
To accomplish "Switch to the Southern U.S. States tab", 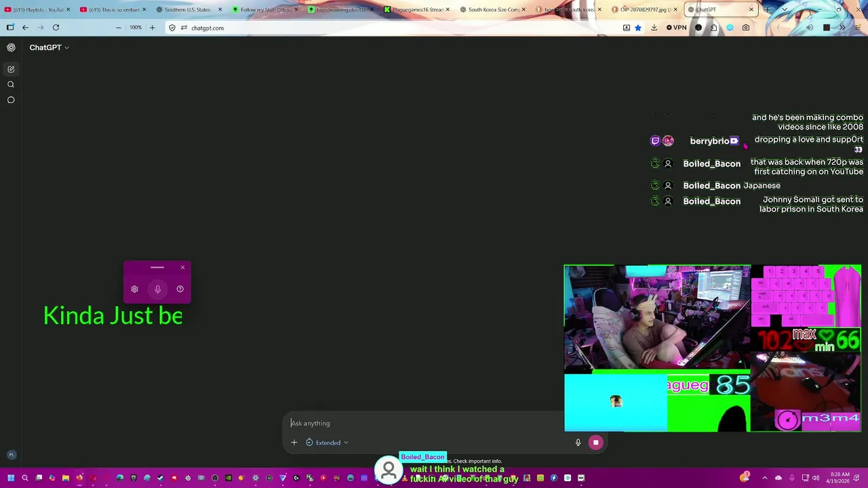I will pos(189,9).
